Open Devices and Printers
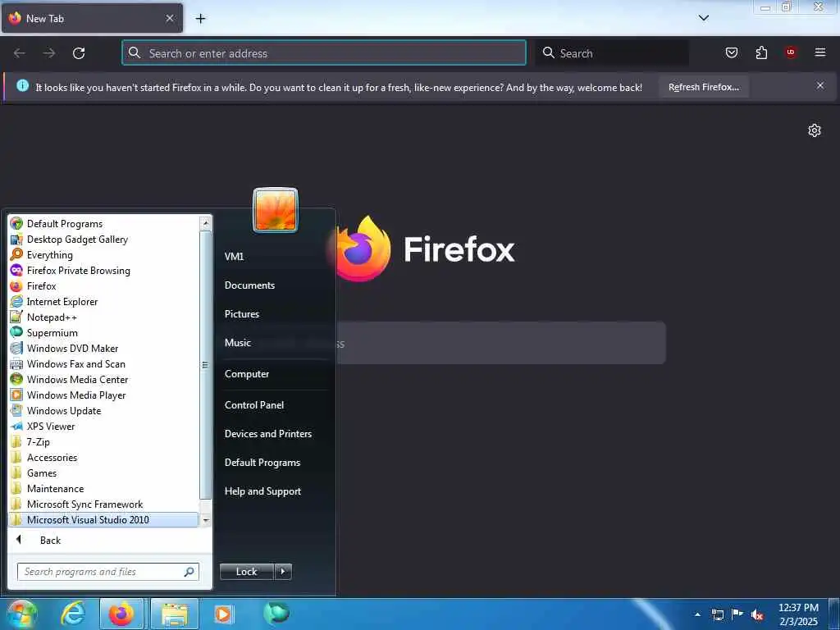The height and width of the screenshot is (630, 840). click(x=268, y=433)
